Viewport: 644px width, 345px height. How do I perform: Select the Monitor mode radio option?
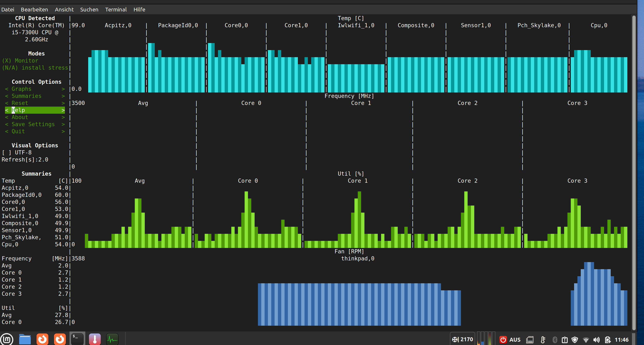[20, 61]
